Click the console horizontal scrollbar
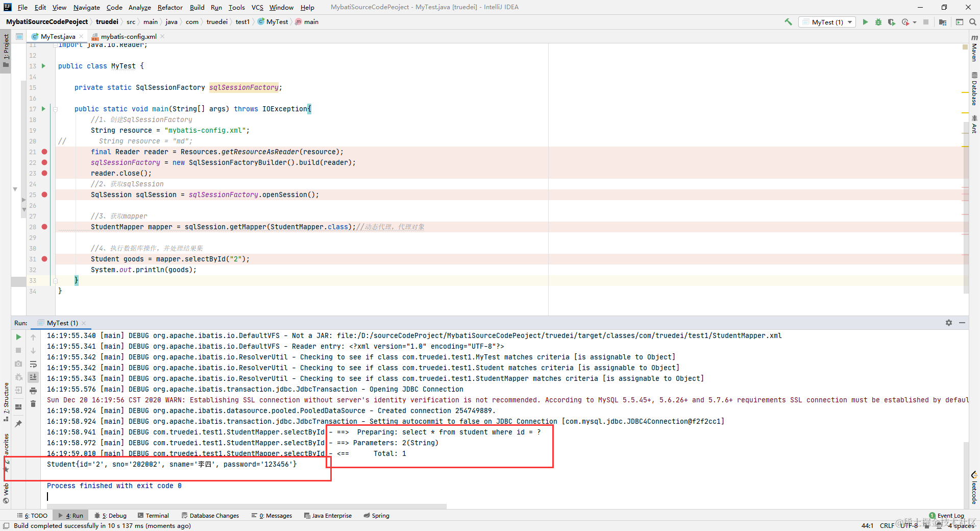 point(247,506)
